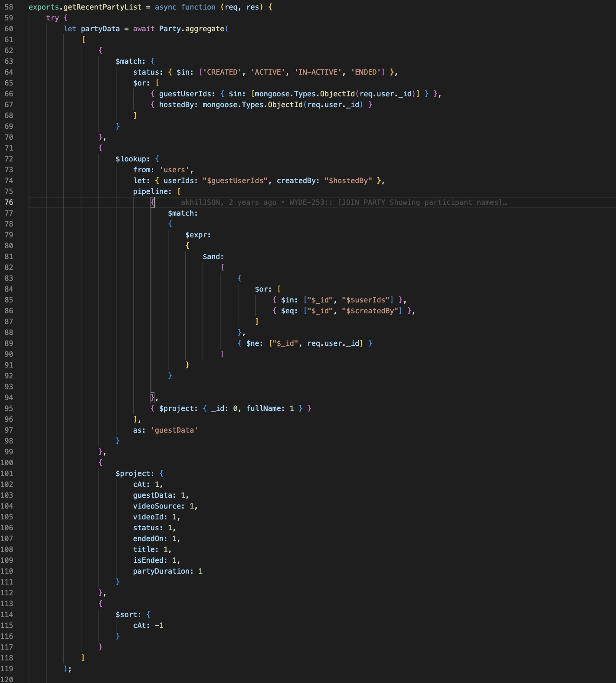Click the videoId field on line 105
Viewport: 616px width, 683px height.
pyautogui.click(x=148, y=517)
